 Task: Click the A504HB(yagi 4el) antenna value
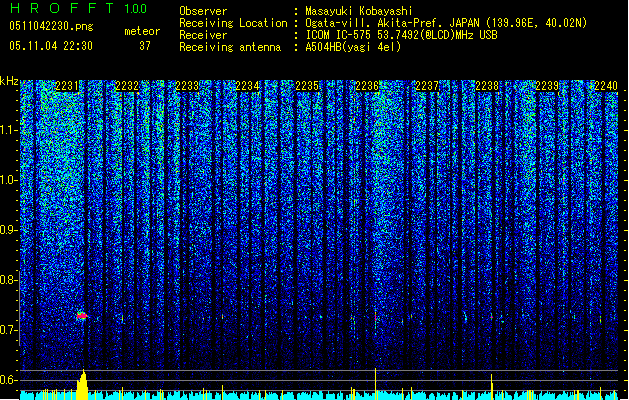point(353,47)
